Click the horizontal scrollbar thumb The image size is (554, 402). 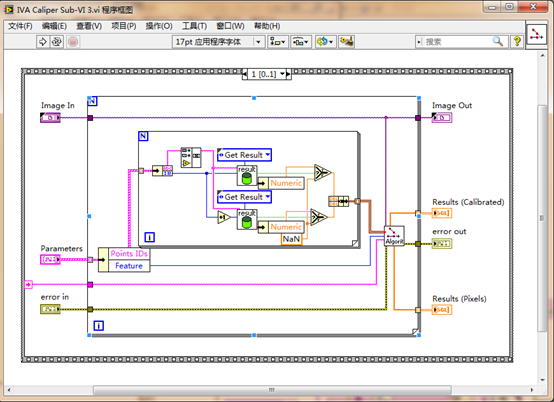pos(272,390)
